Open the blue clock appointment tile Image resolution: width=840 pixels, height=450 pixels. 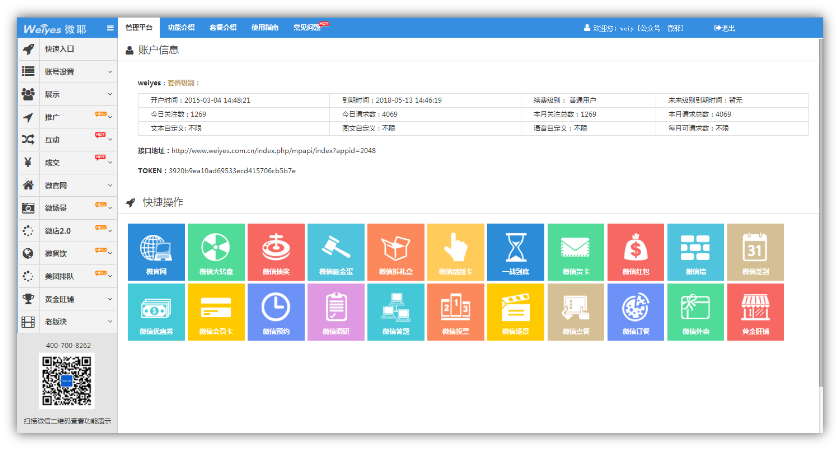point(276,312)
